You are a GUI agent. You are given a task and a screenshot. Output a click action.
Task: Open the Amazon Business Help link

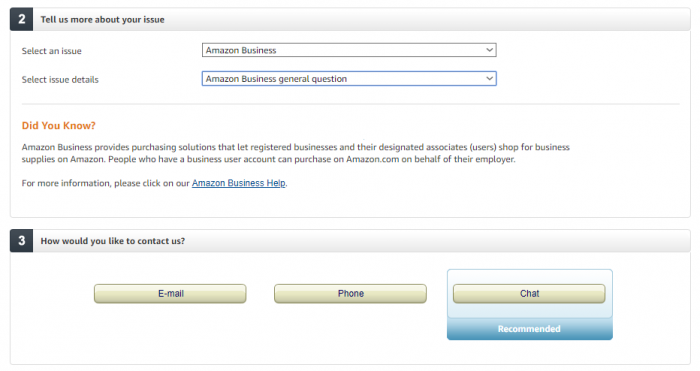[x=238, y=183]
